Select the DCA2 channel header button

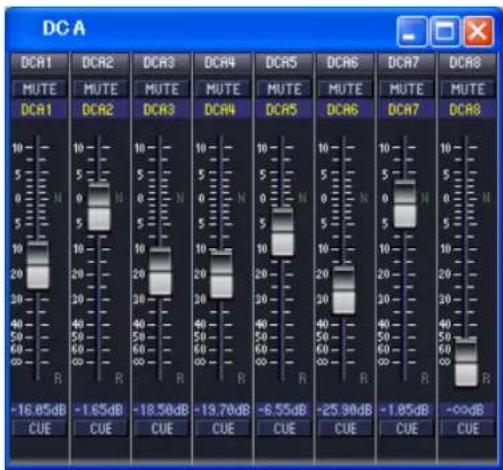click(99, 63)
